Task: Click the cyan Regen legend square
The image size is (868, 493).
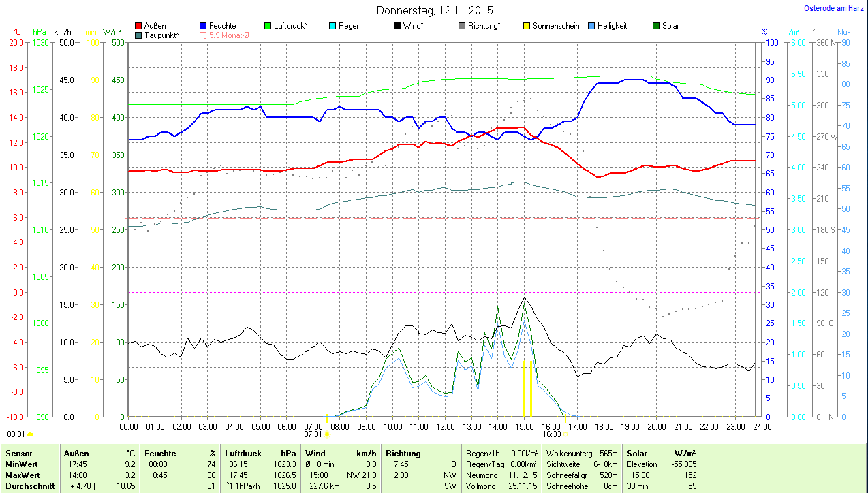Action: tap(332, 26)
